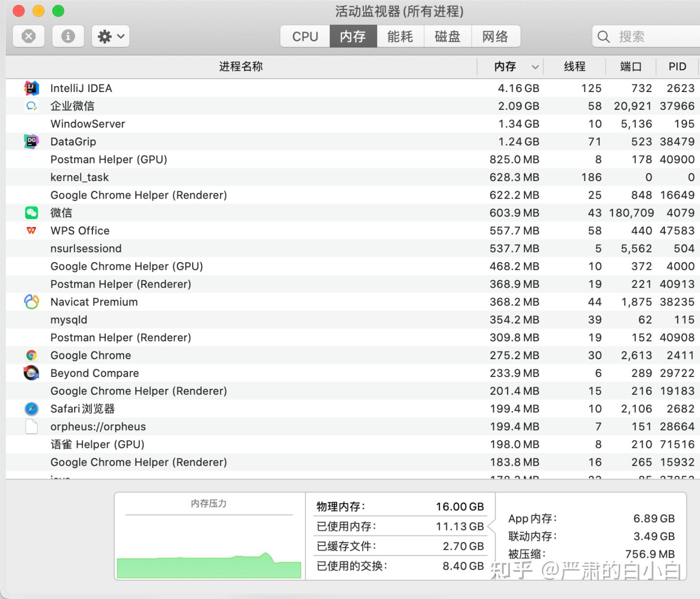The image size is (700, 599).
Task: Select Postman Helper (Renderer) using 309.8 MB
Action: coord(352,337)
